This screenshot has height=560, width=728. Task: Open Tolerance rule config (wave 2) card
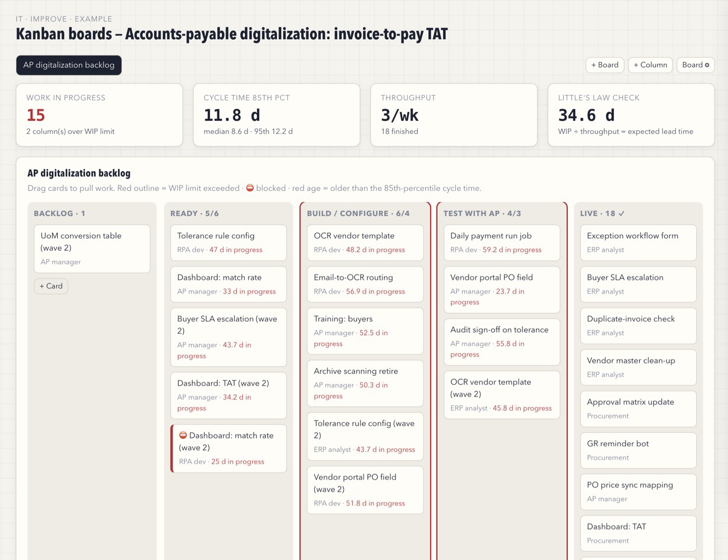click(x=365, y=436)
